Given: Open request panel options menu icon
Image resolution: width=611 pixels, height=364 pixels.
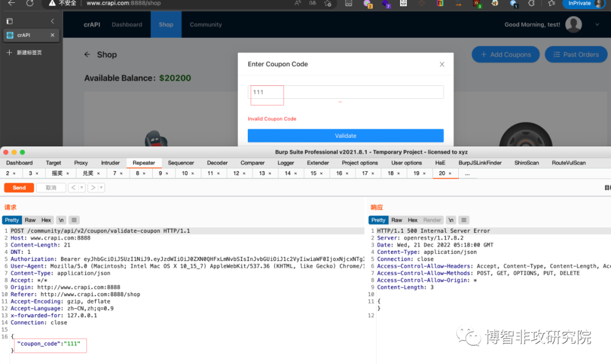Looking at the screenshot, I should point(74,220).
